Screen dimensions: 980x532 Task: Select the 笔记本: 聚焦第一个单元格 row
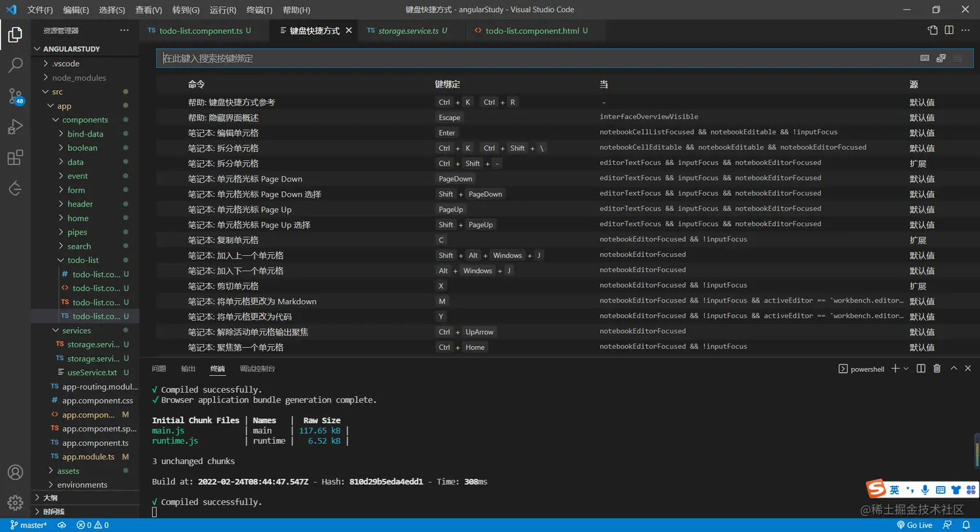(565, 347)
